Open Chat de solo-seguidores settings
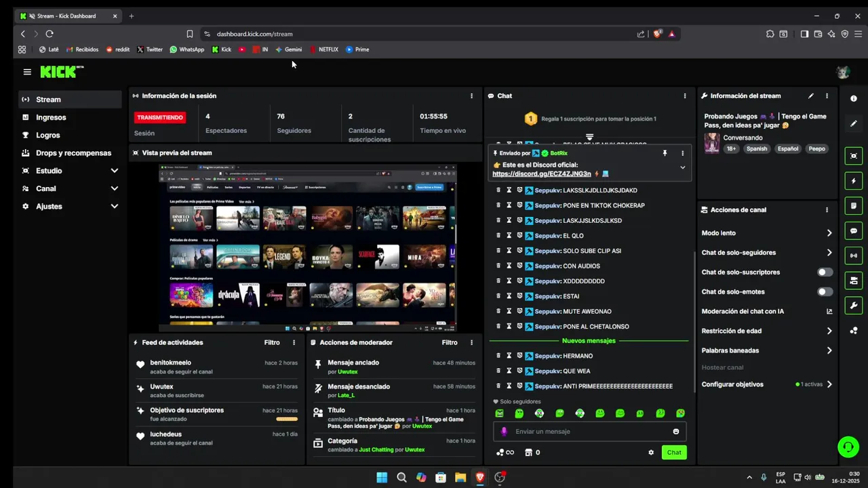This screenshot has height=488, width=868. [x=766, y=253]
